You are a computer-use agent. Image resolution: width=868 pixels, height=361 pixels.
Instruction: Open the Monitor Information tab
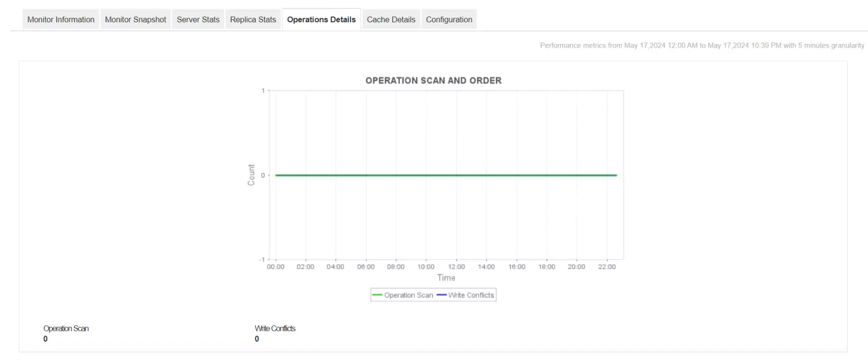click(61, 20)
